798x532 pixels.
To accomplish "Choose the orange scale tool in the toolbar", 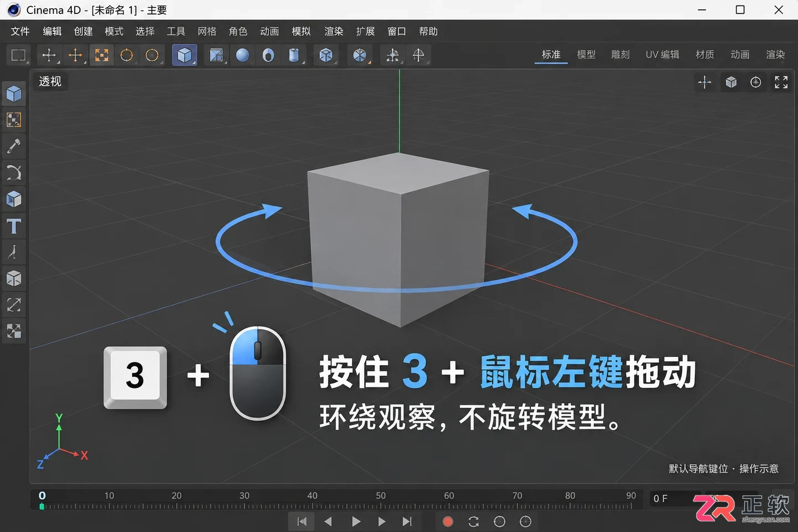I will coord(101,55).
